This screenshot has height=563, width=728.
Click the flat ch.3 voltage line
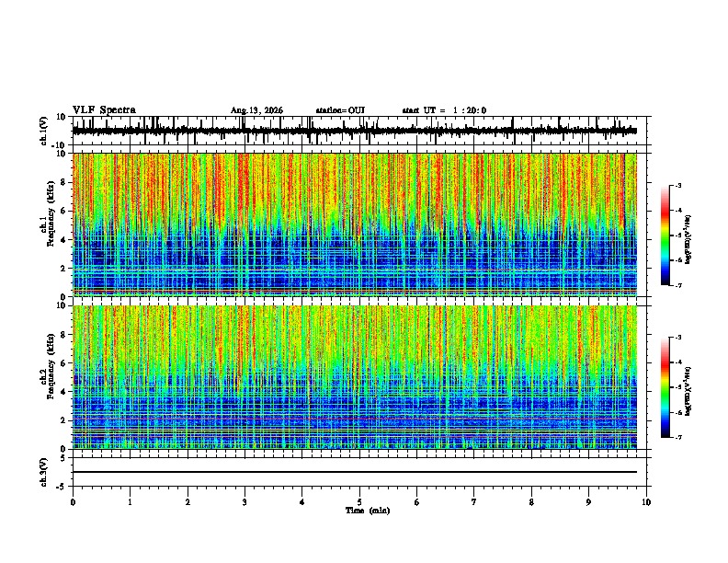click(x=355, y=472)
